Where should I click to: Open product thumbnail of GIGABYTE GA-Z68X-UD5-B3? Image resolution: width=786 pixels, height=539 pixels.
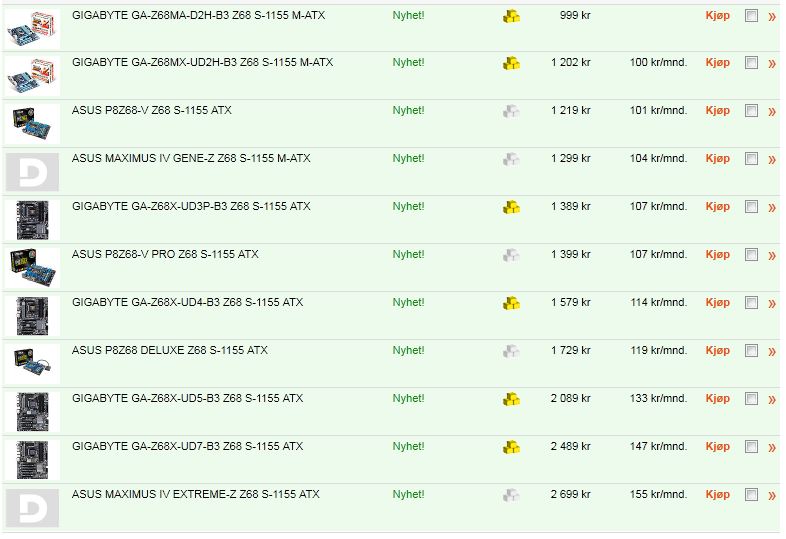click(32, 412)
